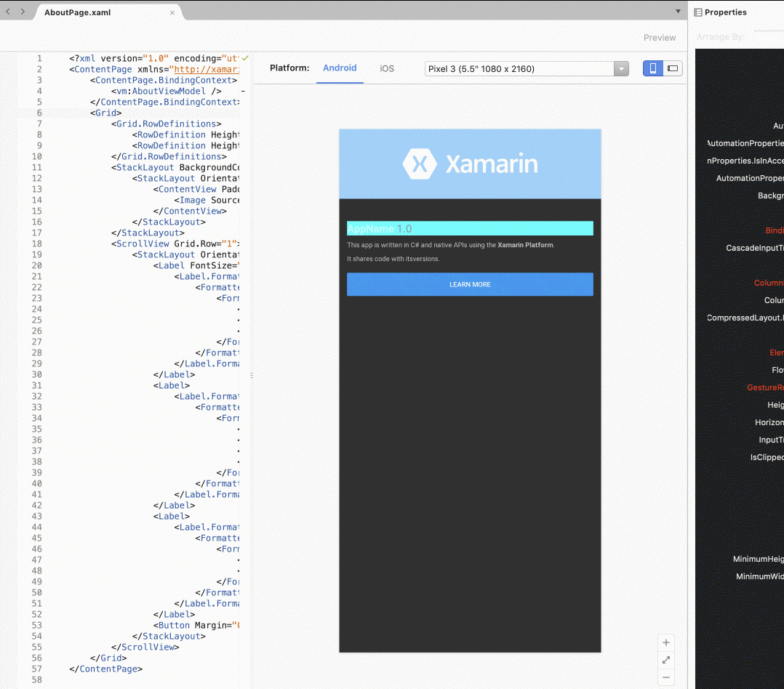This screenshot has height=689, width=784.
Task: Select the LEARN MORE button in the preview
Action: (x=470, y=284)
